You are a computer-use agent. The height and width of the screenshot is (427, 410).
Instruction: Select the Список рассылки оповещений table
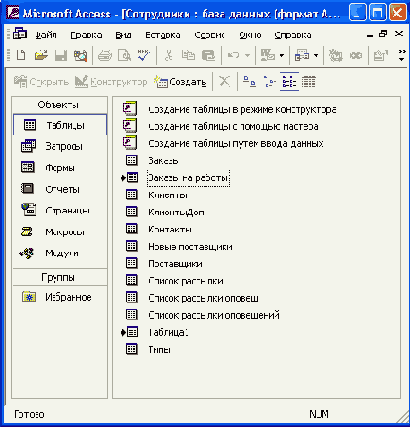pyautogui.click(x=214, y=315)
